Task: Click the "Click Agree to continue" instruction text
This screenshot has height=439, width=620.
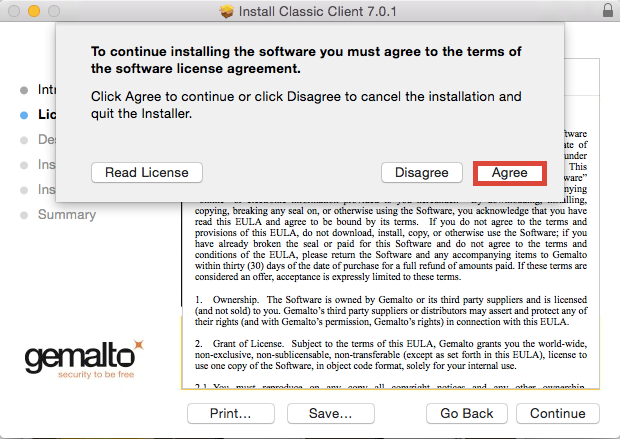Action: pos(306,105)
